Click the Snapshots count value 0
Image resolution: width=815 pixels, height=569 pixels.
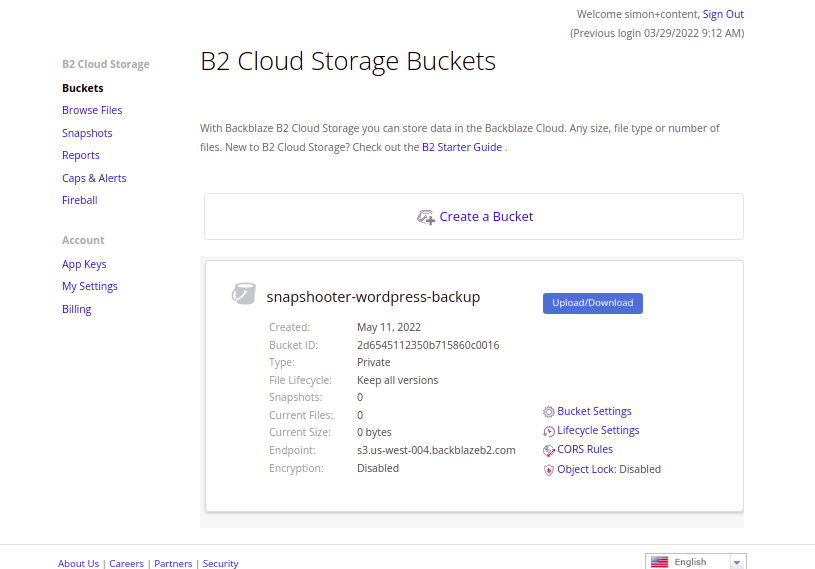point(360,398)
